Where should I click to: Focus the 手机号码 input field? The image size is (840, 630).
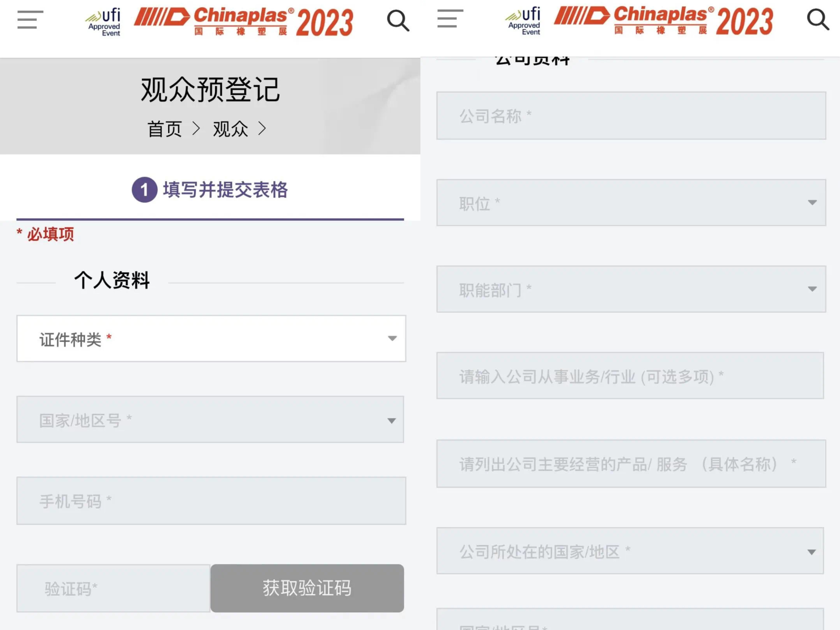pos(211,501)
